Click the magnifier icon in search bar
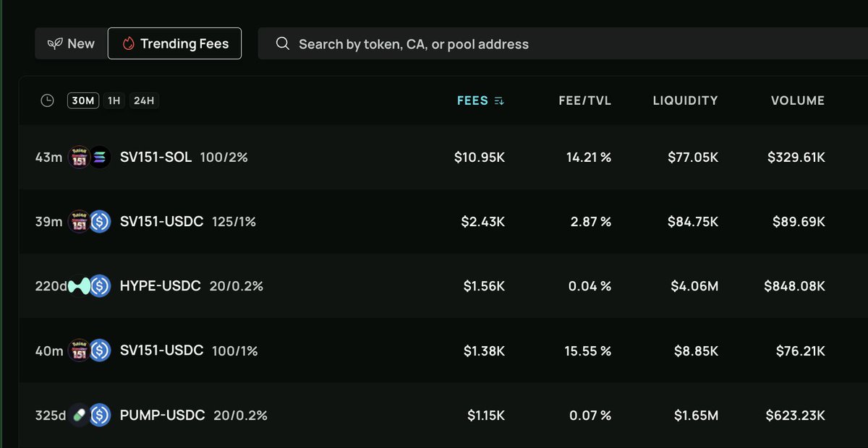The height and width of the screenshot is (448, 868). pyautogui.click(x=283, y=44)
